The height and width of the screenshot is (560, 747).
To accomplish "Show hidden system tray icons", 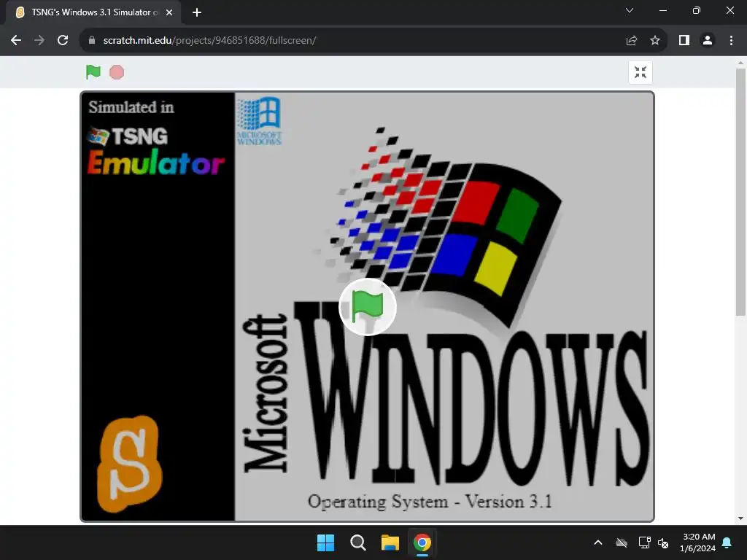I will click(x=598, y=542).
